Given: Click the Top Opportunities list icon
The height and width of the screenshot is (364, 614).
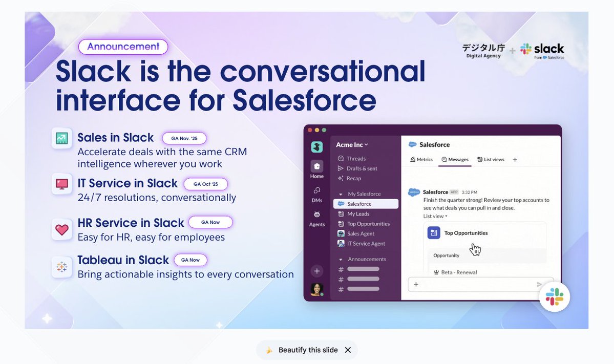Looking at the screenshot, I should (x=433, y=232).
